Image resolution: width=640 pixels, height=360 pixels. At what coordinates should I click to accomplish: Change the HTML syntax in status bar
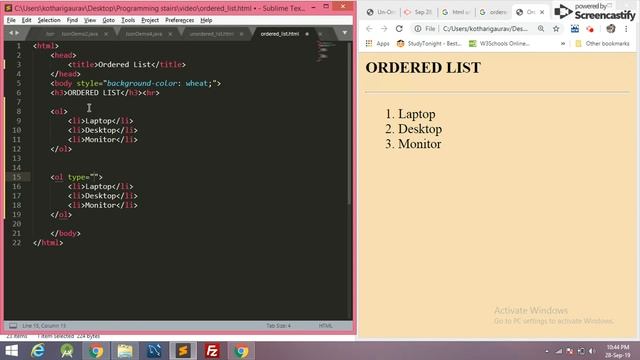[325, 326]
